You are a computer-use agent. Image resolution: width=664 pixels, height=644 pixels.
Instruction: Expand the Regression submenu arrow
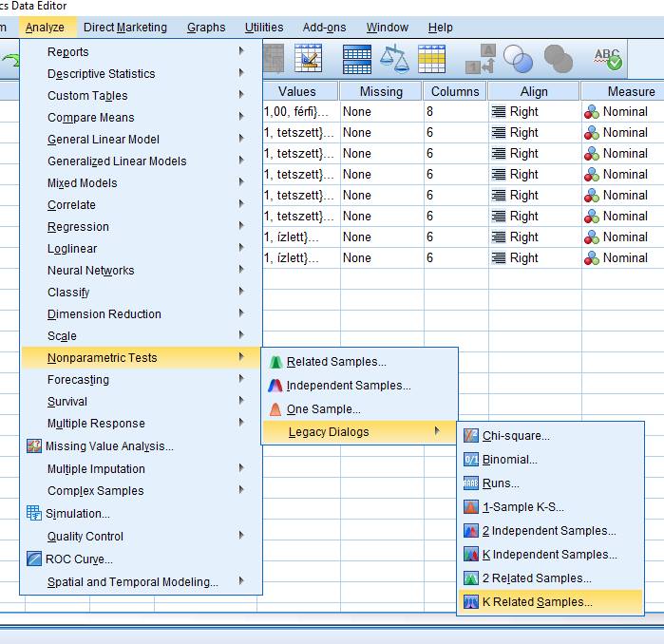[241, 226]
